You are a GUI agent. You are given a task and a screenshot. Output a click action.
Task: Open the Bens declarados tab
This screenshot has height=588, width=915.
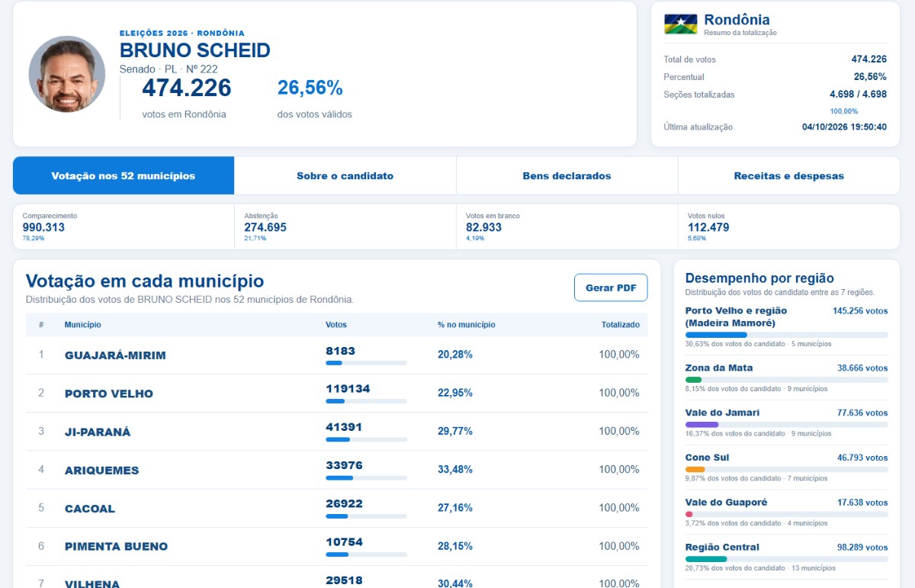pos(567,175)
